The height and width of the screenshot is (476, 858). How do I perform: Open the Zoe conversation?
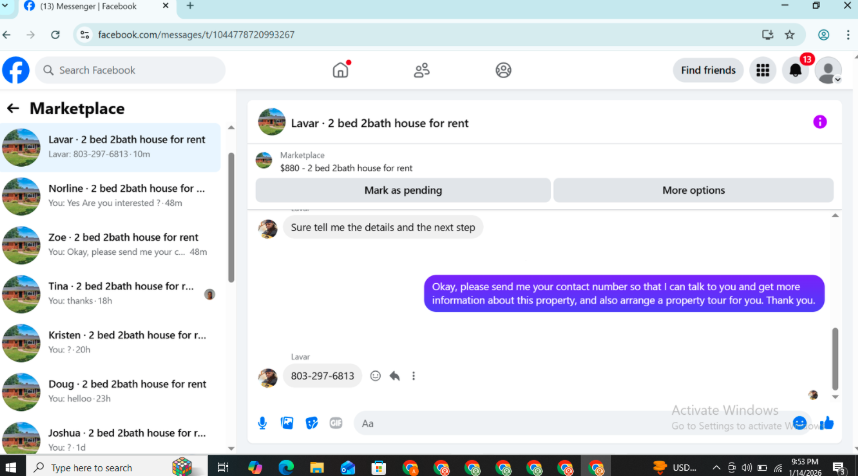(x=111, y=245)
